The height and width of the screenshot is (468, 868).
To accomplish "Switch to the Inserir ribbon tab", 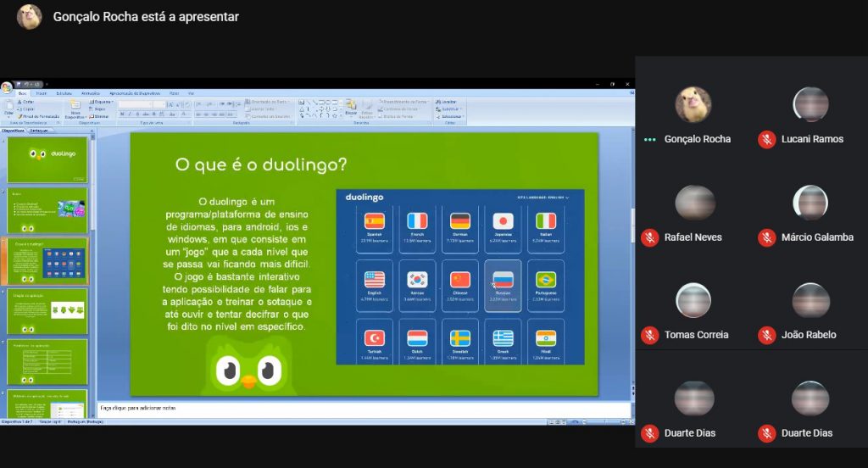I will (42, 93).
